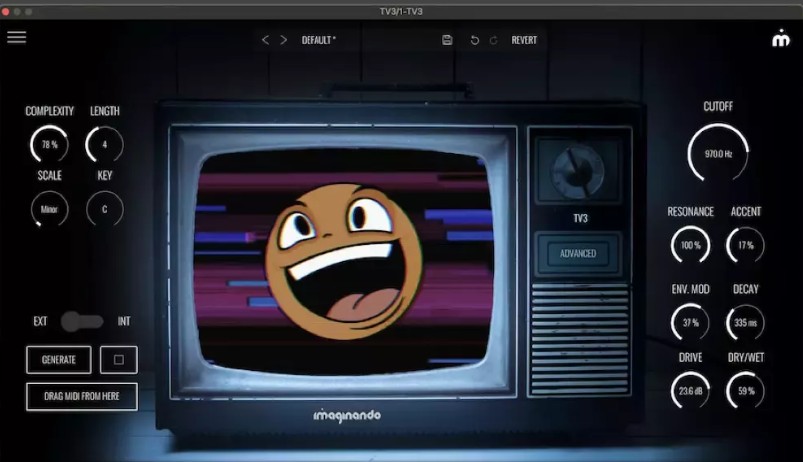Click the Length knob showing 4
The width and height of the screenshot is (803, 462).
(104, 144)
